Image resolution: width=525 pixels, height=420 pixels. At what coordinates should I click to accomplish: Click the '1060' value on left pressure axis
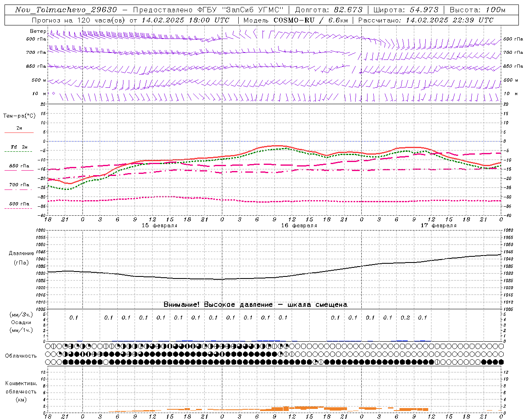click(41, 231)
